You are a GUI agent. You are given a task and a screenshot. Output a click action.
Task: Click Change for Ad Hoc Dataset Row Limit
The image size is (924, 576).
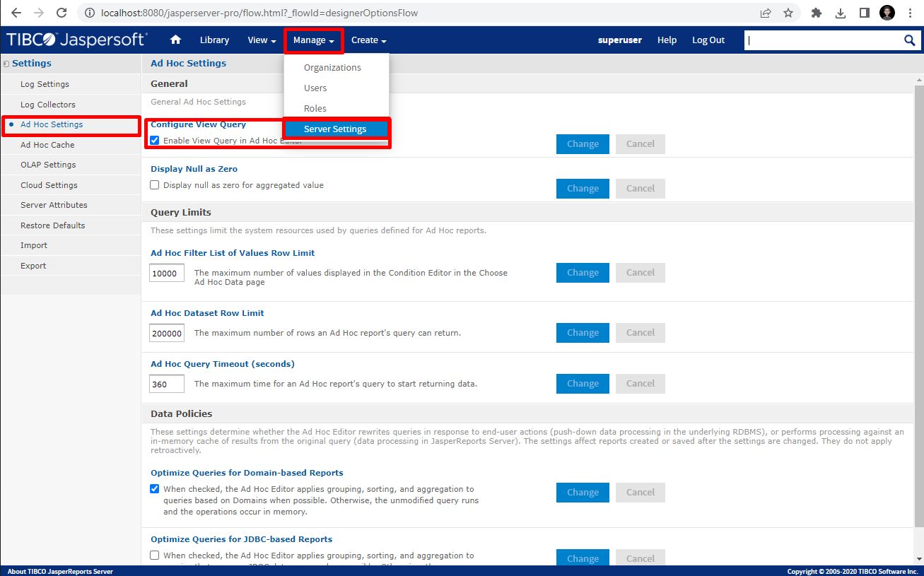(x=583, y=333)
